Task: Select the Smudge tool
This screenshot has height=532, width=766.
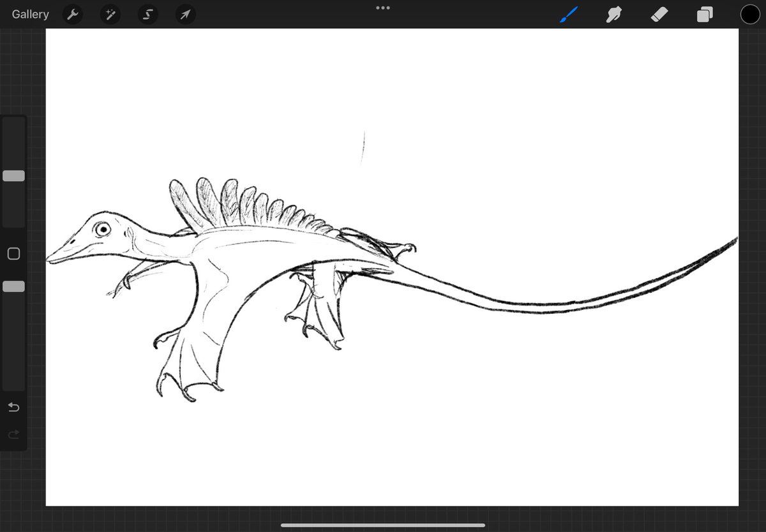Action: (x=613, y=14)
